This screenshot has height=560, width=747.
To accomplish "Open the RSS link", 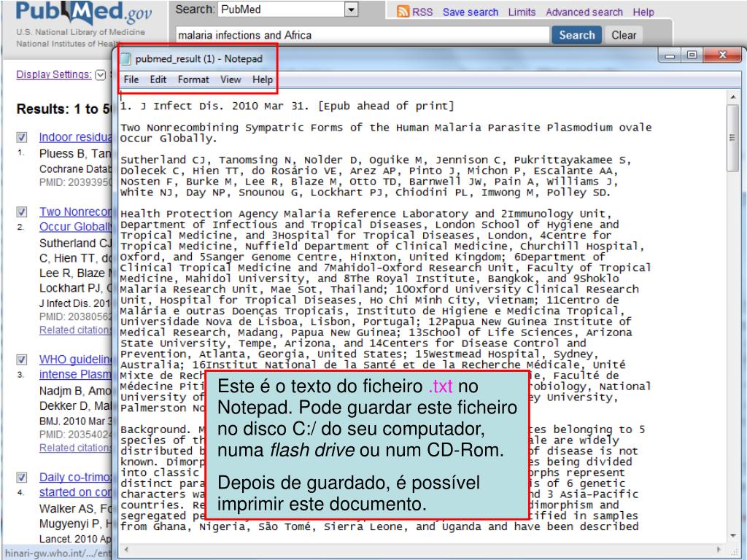I will [x=422, y=12].
